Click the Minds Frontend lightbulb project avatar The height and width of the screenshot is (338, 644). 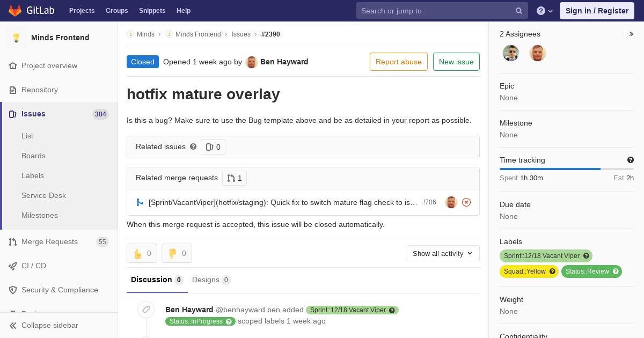[x=16, y=38]
